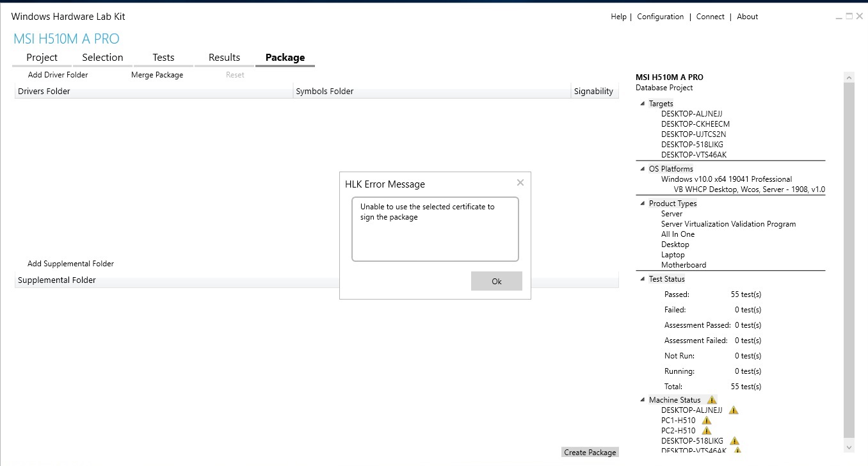868x466 pixels.
Task: Click Add Supplemental Folder
Action: click(x=70, y=263)
